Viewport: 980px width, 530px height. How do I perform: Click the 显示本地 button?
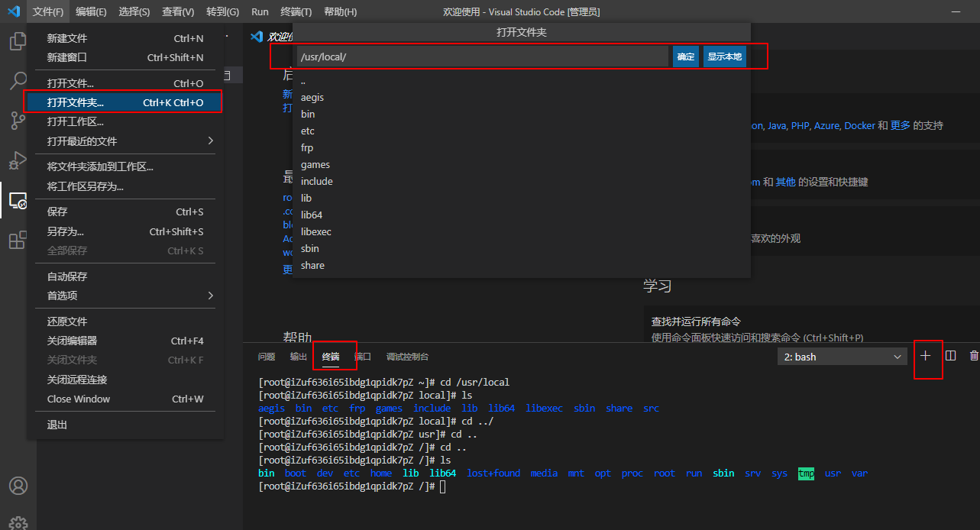pyautogui.click(x=724, y=57)
